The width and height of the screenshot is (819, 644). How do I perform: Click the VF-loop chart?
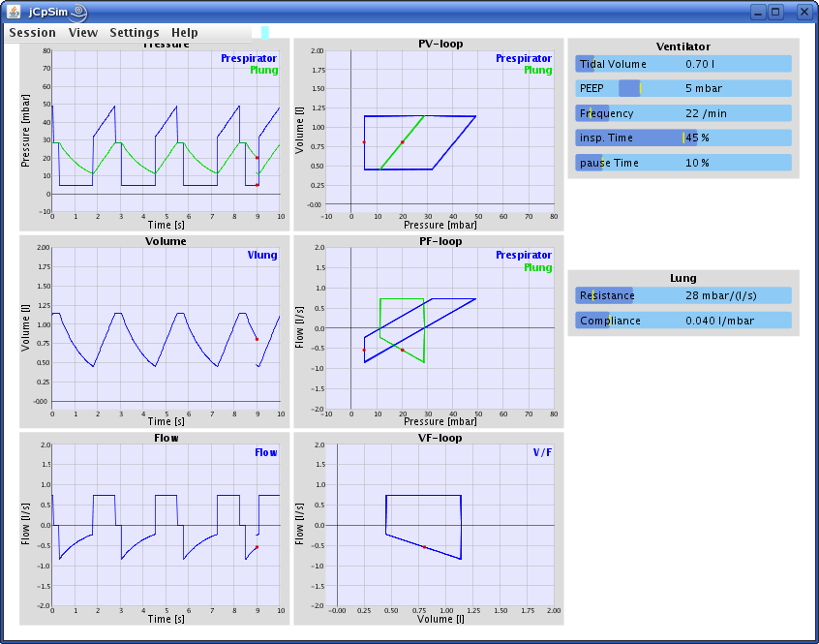point(445,525)
